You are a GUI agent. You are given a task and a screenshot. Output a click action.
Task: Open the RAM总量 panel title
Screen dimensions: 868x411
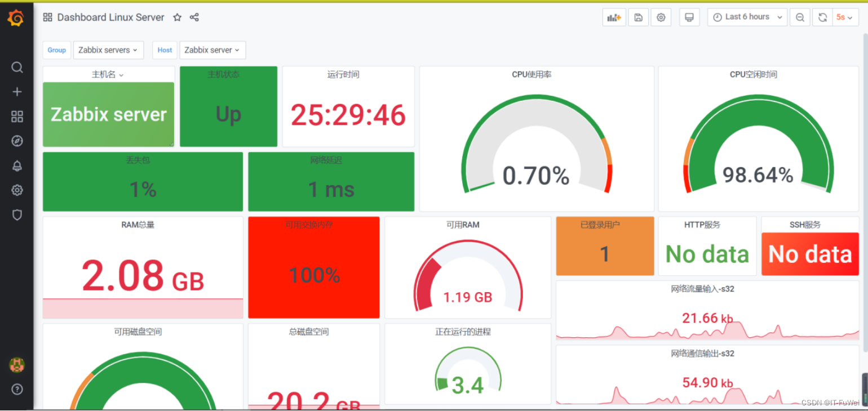(x=138, y=225)
